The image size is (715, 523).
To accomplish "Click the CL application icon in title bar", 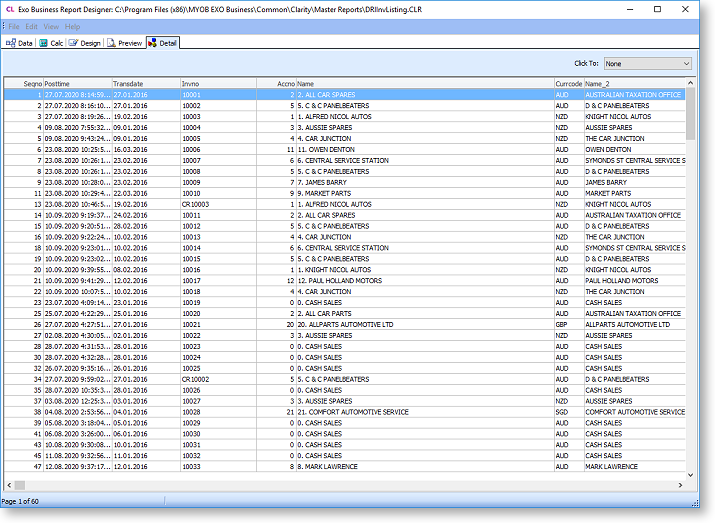I will pyautogui.click(x=10, y=9).
